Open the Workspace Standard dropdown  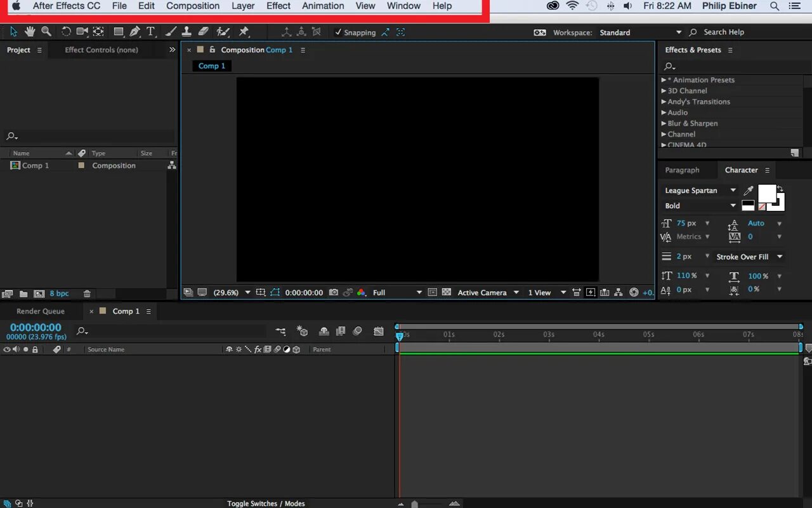[x=641, y=32]
